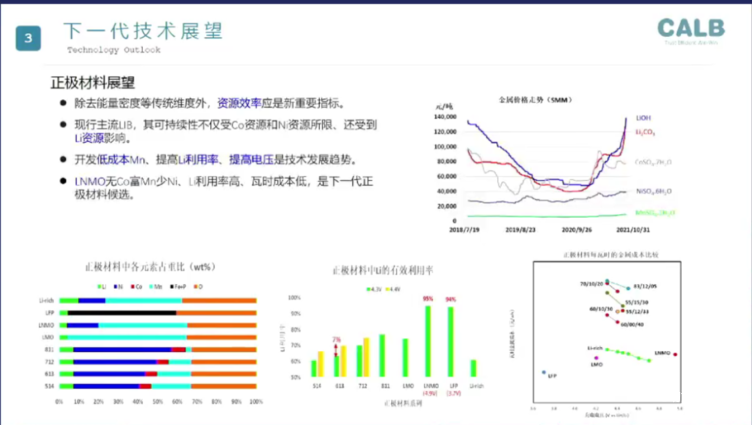Click the blue text Li资源 in second bullet
752x425 pixels.
click(89, 139)
